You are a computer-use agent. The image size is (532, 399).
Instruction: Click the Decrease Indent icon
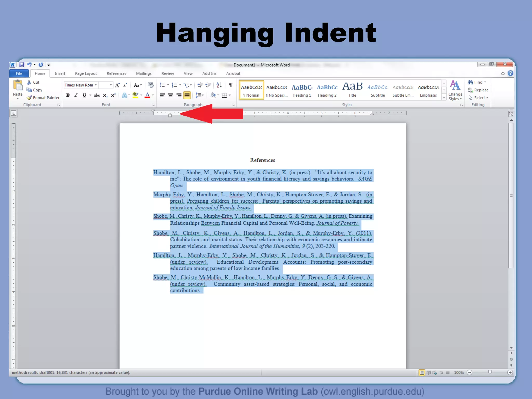(200, 85)
